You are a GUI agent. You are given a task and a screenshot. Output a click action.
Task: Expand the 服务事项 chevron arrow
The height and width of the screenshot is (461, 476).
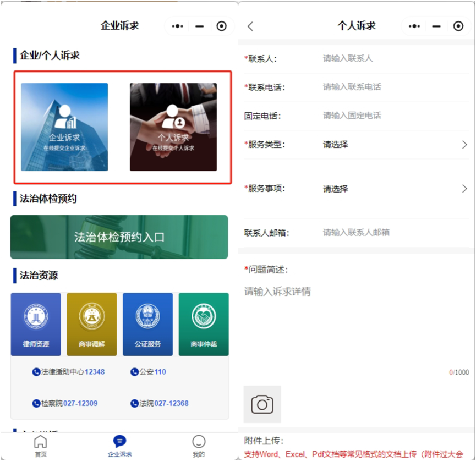click(464, 189)
